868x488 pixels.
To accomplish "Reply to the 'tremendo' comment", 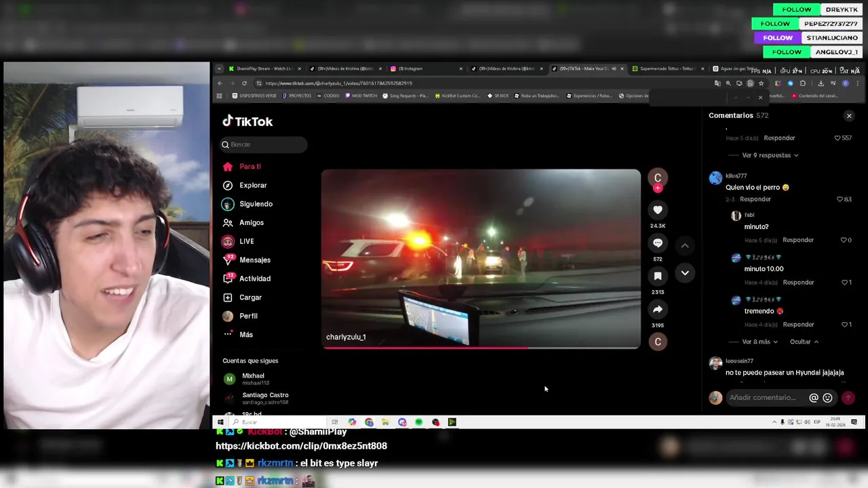I will pyautogui.click(x=798, y=325).
